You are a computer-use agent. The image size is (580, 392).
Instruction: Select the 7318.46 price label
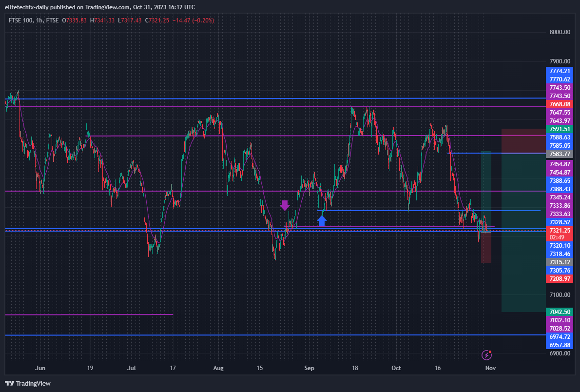pyautogui.click(x=560, y=254)
